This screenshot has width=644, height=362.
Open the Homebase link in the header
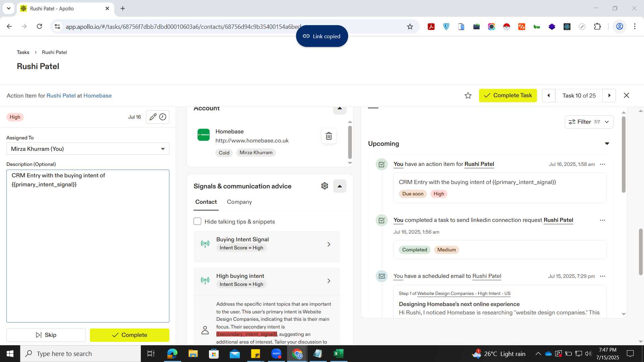click(x=97, y=96)
